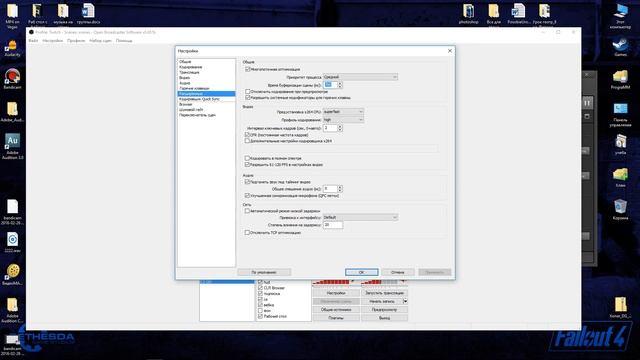Click the Отмена button
Screen dimensions: 640x360
(x=398, y=272)
